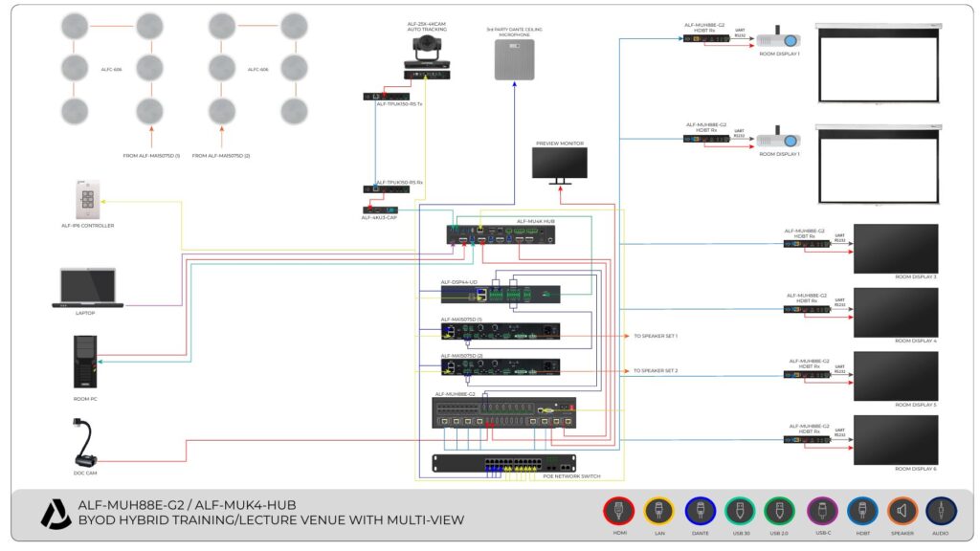Image resolution: width=980 pixels, height=551 pixels.
Task: Select the 'ALF-IP6 CONTROLLER' label
Action: pos(87,226)
